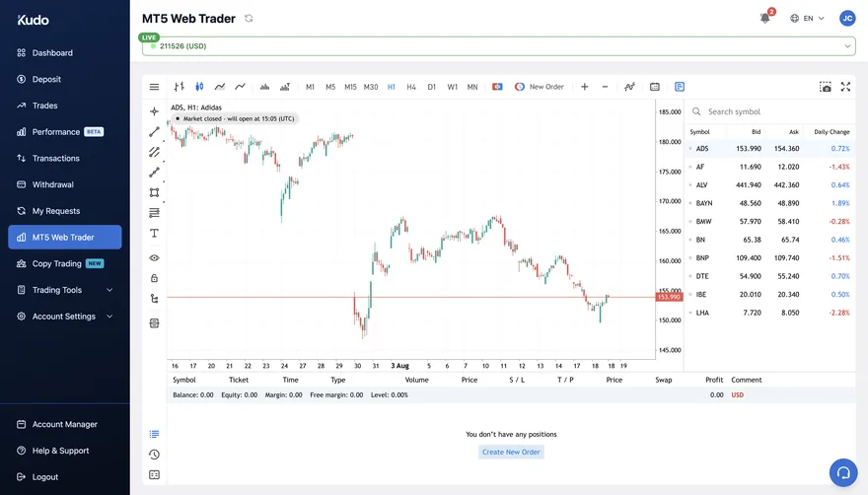
Task: Switch to bar chart type
Action: [x=179, y=87]
